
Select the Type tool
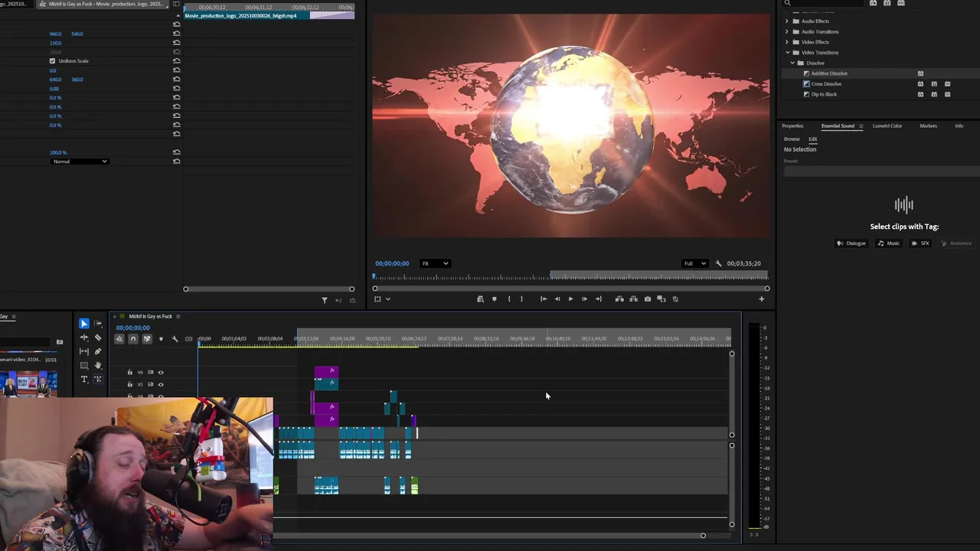pos(84,380)
